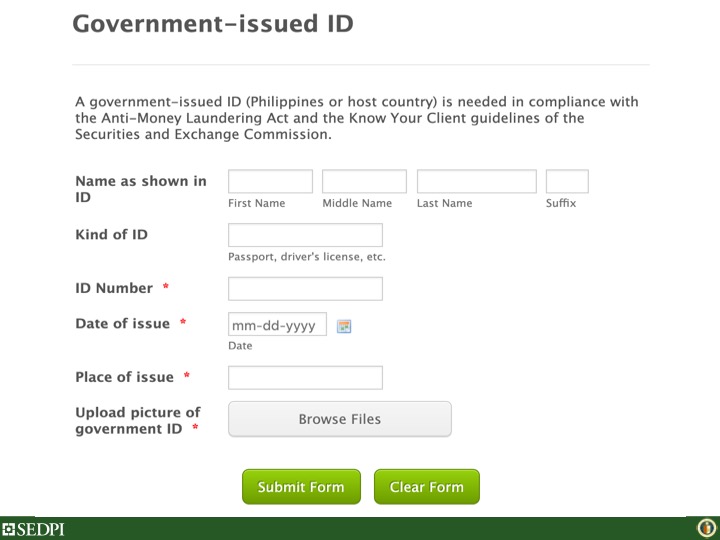Select the Date of issue field
The image size is (720, 540).
coord(277,325)
